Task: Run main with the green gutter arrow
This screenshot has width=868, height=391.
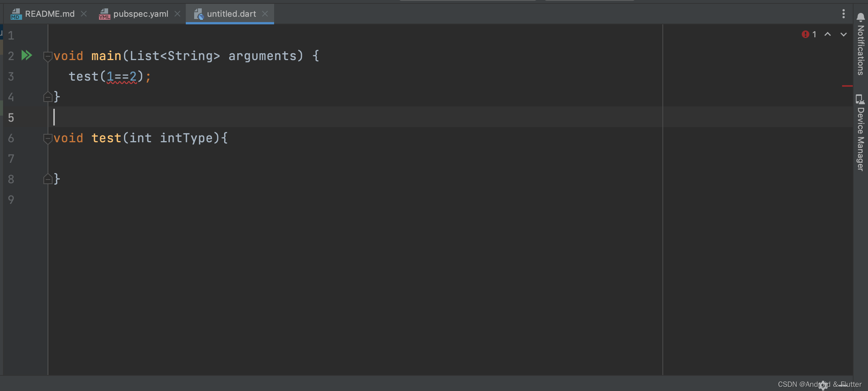Action: pos(26,56)
